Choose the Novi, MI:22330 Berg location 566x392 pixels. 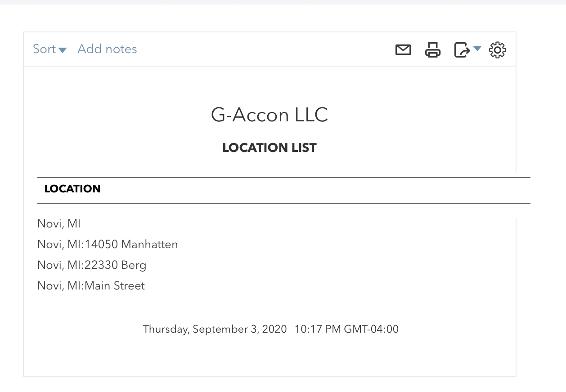tap(92, 265)
